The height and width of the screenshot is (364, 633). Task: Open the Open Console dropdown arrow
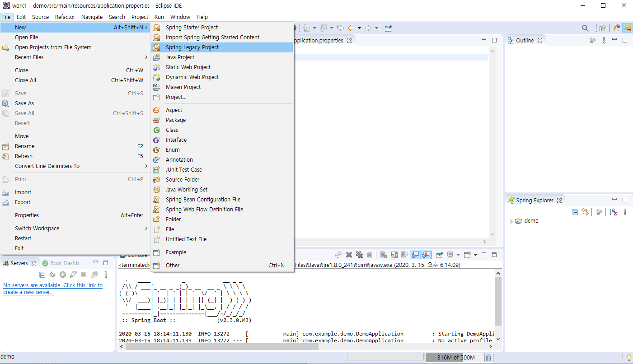tap(475, 255)
